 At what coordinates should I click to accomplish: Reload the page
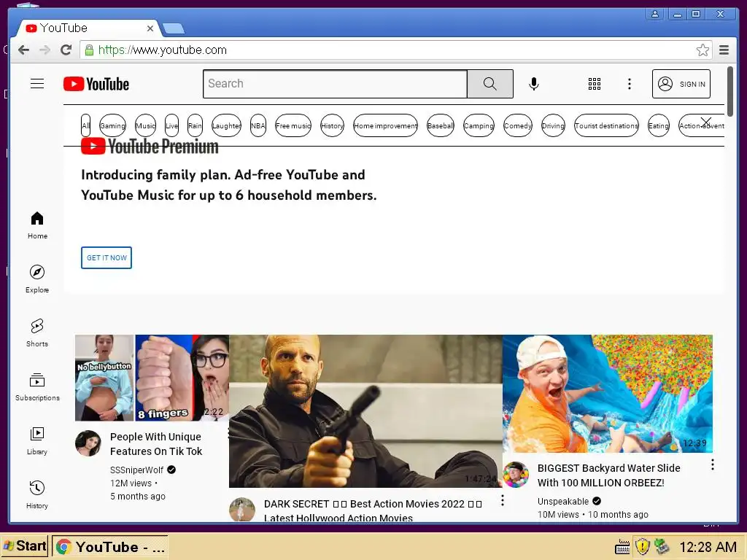click(66, 50)
